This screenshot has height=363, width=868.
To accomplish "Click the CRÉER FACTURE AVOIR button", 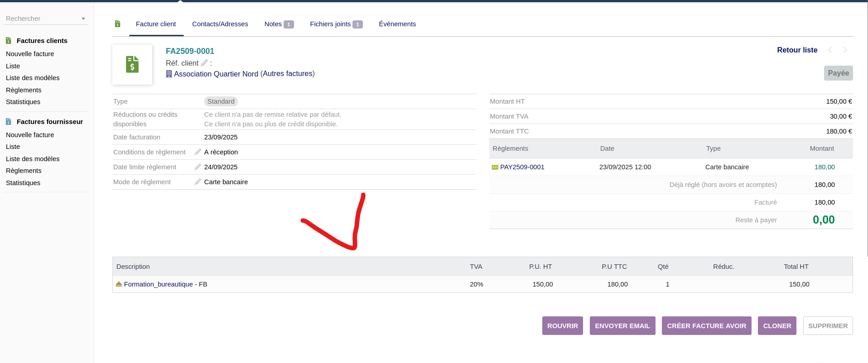I will click(x=706, y=326).
